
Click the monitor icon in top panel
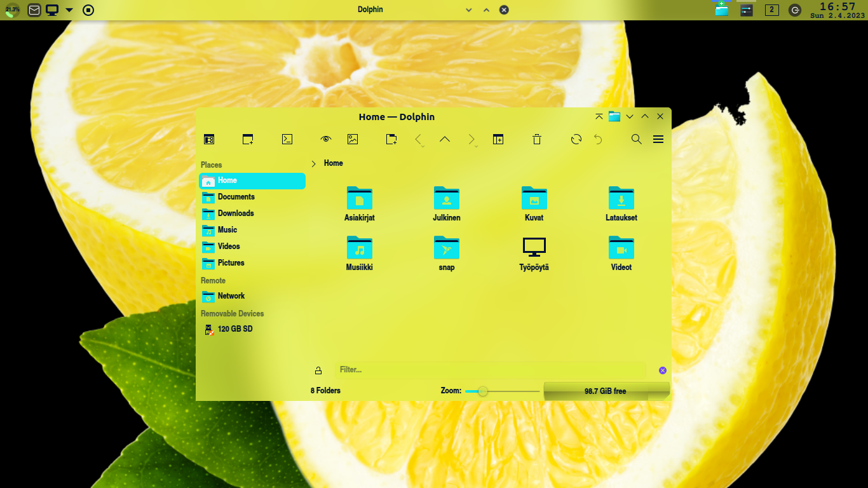coord(52,10)
